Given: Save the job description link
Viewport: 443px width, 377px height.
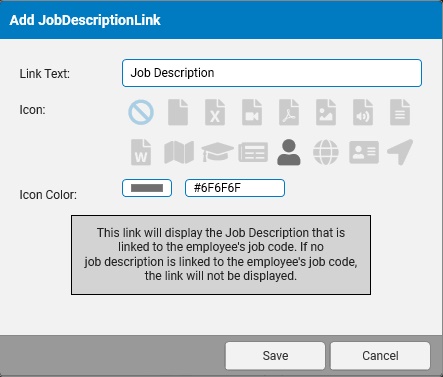Looking at the screenshot, I should click(275, 356).
